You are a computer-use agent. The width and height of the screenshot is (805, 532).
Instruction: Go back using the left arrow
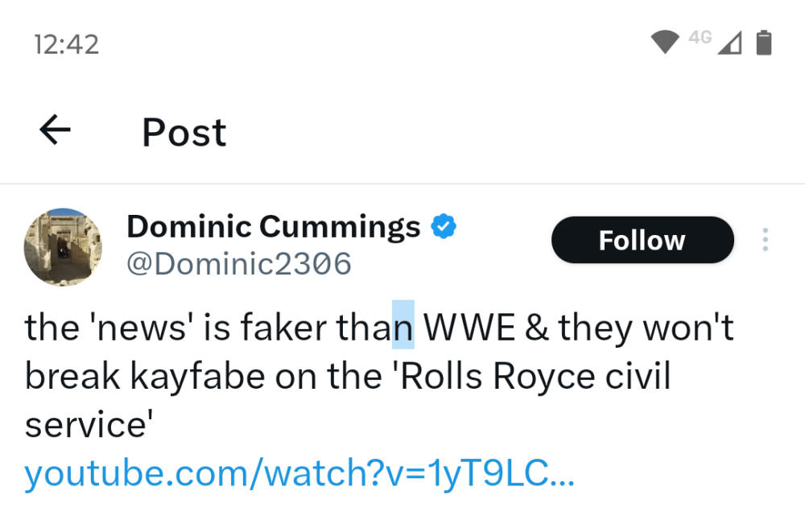click(x=55, y=130)
